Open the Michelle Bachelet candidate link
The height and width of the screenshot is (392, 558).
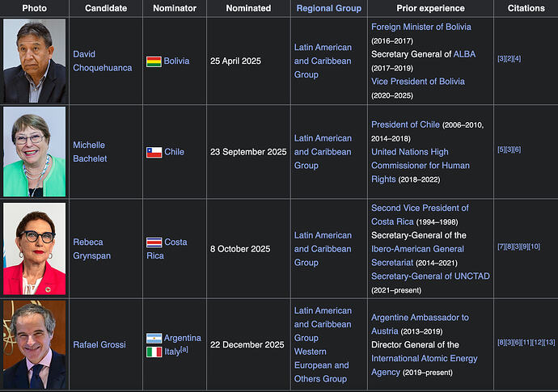coord(89,152)
